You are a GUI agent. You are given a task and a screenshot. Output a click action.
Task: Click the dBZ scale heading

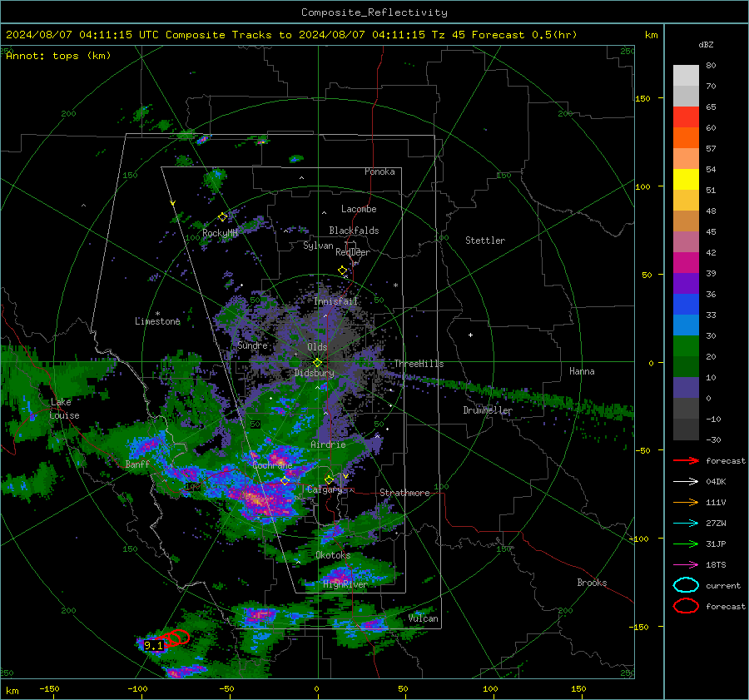[x=706, y=45]
